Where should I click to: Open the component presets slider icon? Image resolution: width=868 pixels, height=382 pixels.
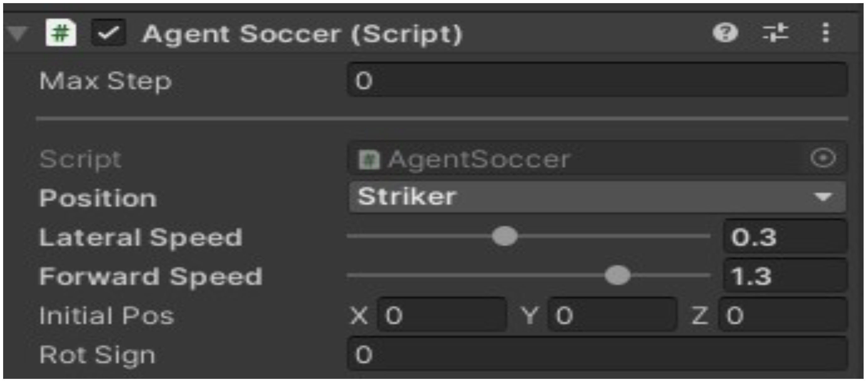click(x=775, y=33)
